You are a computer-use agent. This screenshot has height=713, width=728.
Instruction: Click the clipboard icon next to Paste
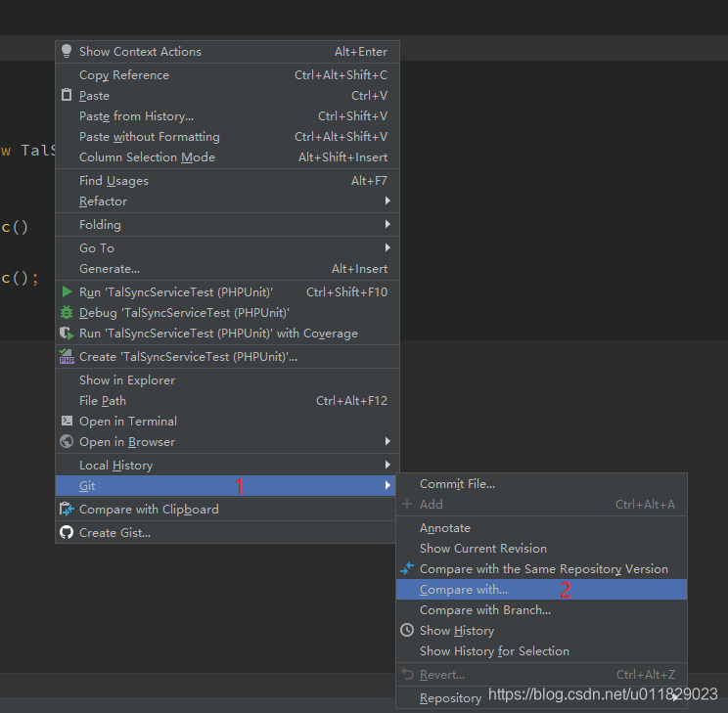click(67, 95)
